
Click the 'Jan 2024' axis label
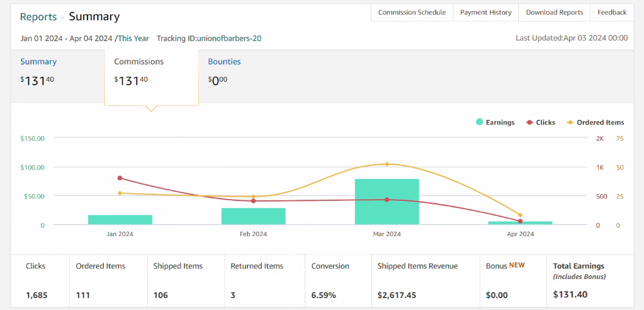[120, 234]
